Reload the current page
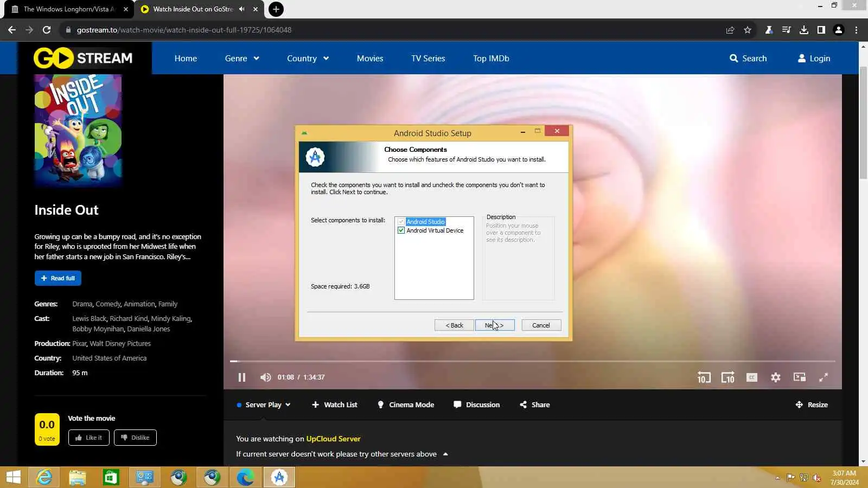868x488 pixels. [47, 30]
